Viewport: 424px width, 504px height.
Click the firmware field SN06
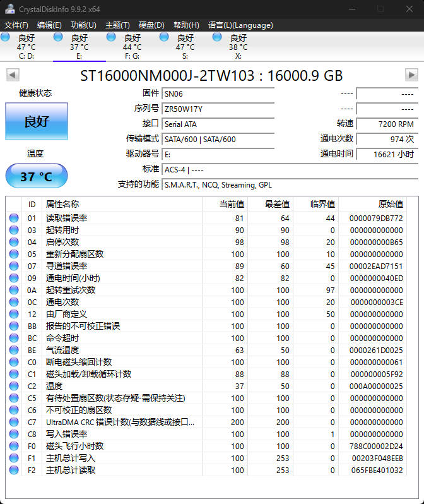click(218, 94)
